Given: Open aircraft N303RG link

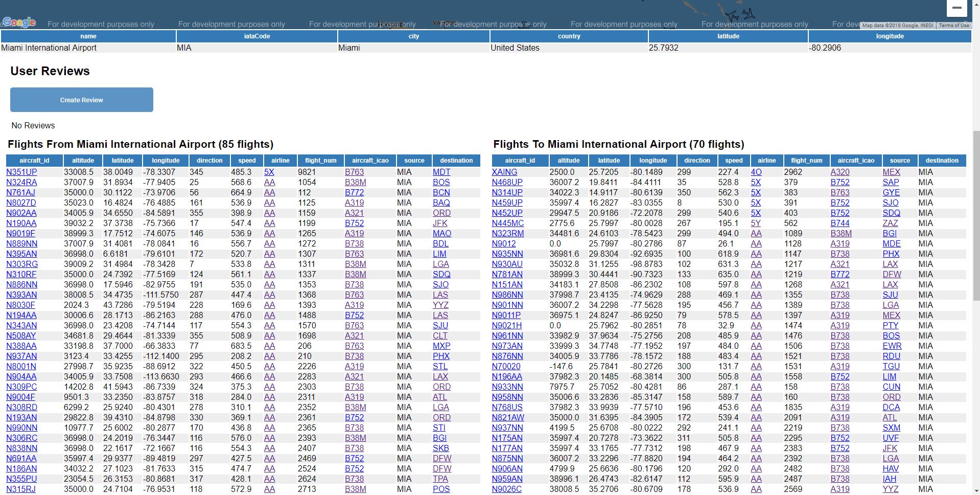Looking at the screenshot, I should pyautogui.click(x=22, y=264).
